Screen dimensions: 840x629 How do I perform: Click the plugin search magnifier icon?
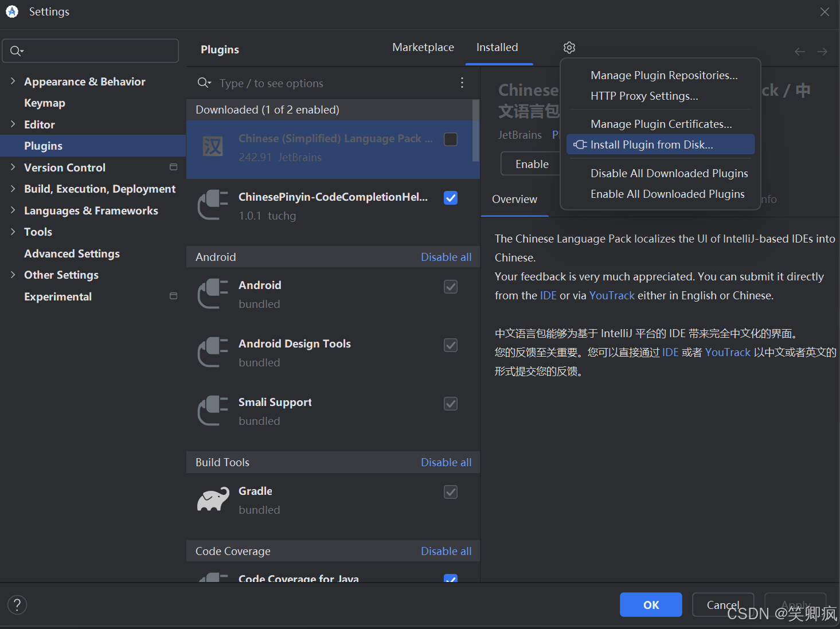(204, 83)
